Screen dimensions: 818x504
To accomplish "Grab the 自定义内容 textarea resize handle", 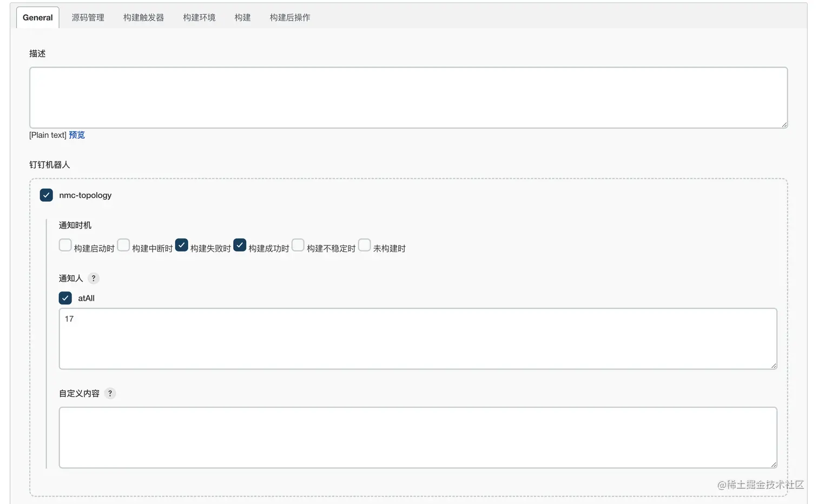I will (x=774, y=465).
